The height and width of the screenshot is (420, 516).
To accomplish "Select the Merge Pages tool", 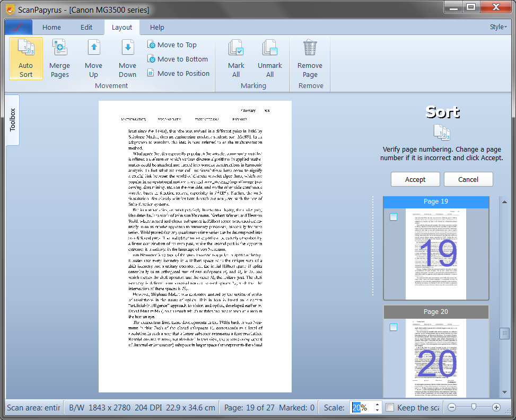I will coord(59,48).
